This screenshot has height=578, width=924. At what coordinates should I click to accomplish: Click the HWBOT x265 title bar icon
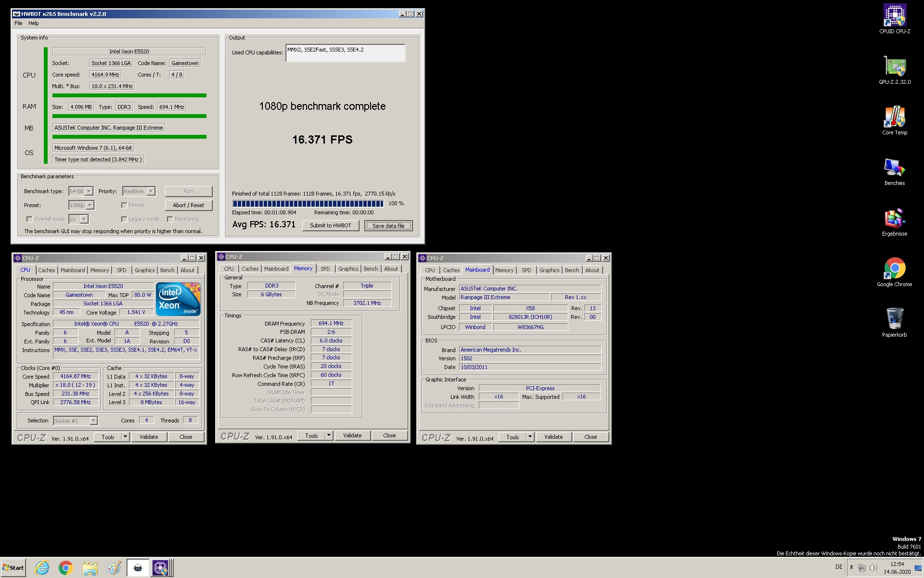coord(16,14)
